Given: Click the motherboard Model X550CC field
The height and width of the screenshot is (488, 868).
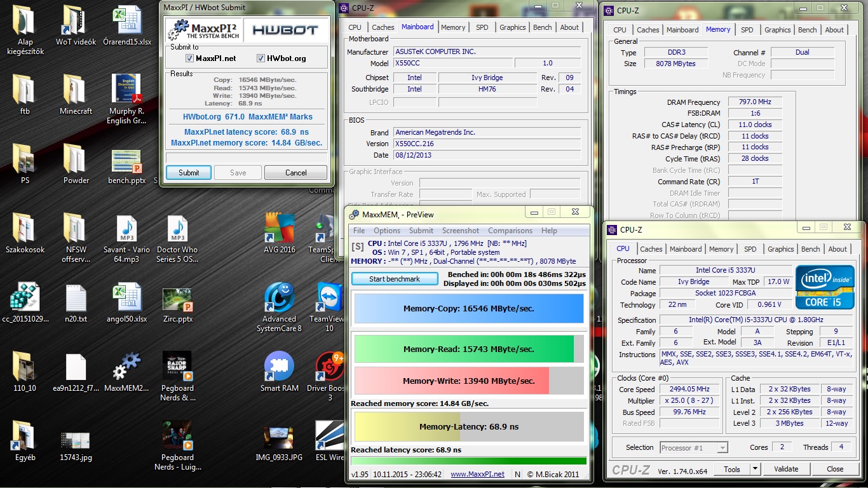Looking at the screenshot, I should tap(453, 63).
